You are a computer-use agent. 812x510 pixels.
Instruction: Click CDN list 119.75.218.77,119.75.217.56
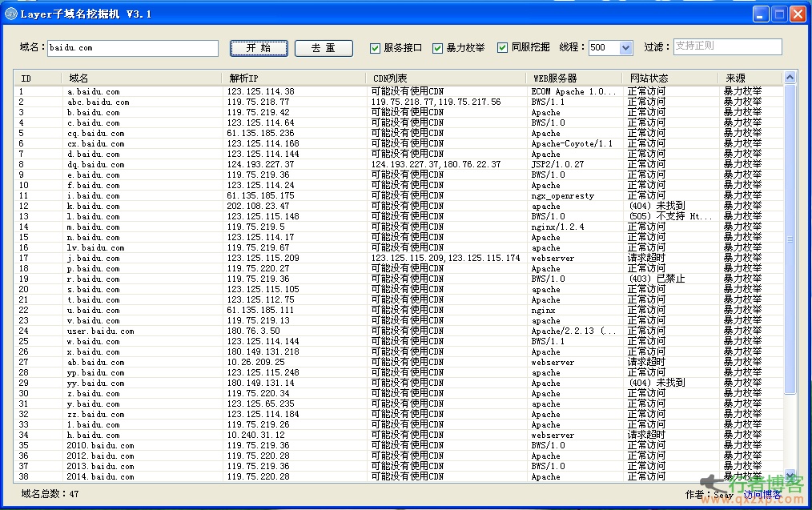coord(436,102)
